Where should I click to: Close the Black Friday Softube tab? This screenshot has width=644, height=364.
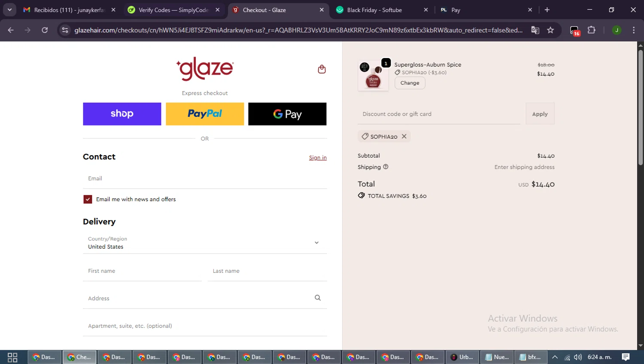point(426,9)
